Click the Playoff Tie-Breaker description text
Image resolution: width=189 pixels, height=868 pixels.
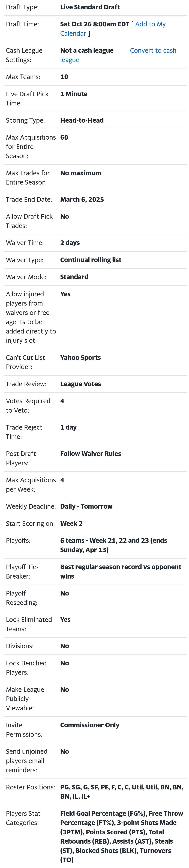[x=120, y=571]
